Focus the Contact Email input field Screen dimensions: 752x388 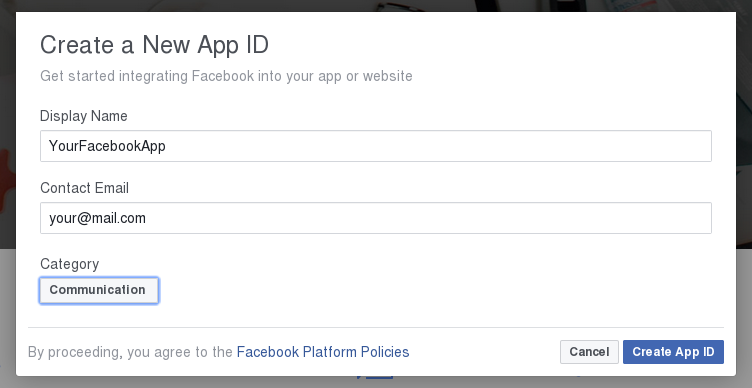[x=376, y=218]
